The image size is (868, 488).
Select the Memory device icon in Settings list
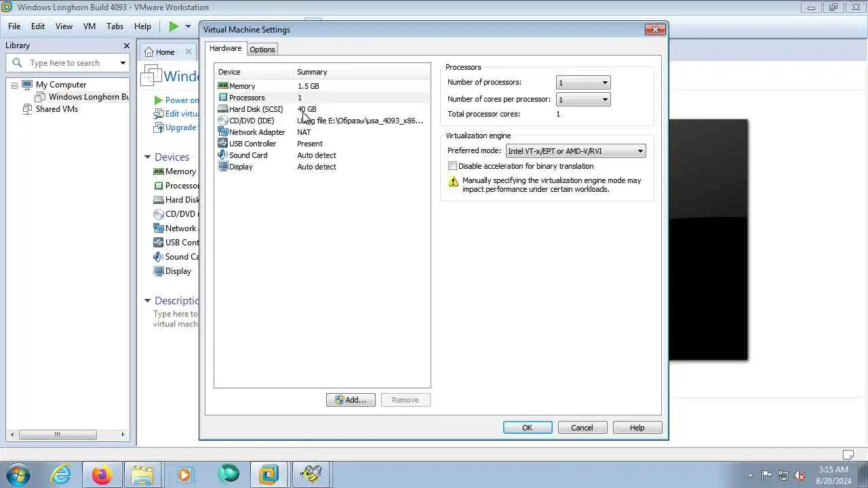click(223, 86)
